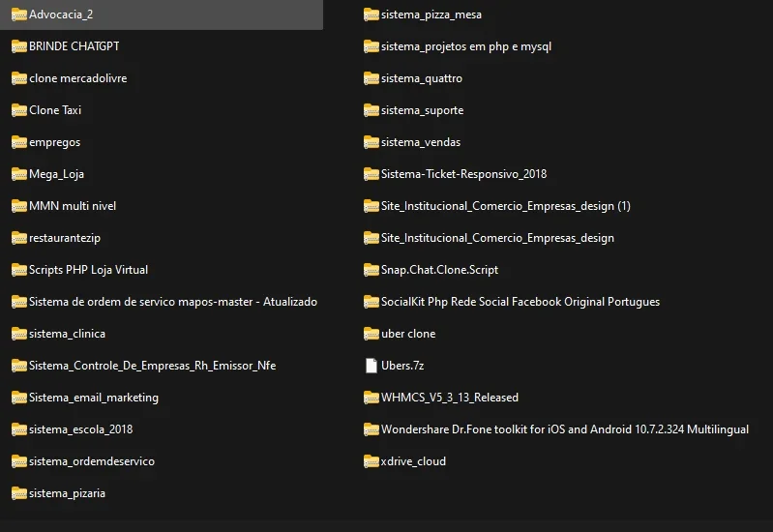Select 'Sistema_Controle_De_Empresas_Rh_Emissor_Nfe' name
Viewport: 773px width, 532px height.
(152, 366)
